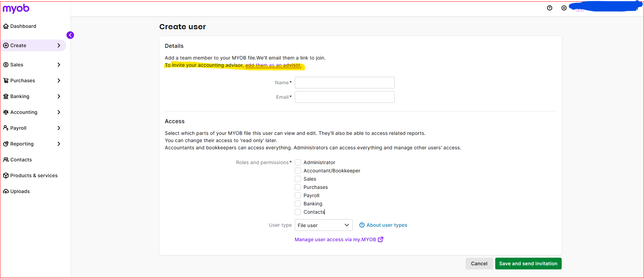This screenshot has width=644, height=278.
Task: Click the Accounting scales icon
Action: [6, 112]
